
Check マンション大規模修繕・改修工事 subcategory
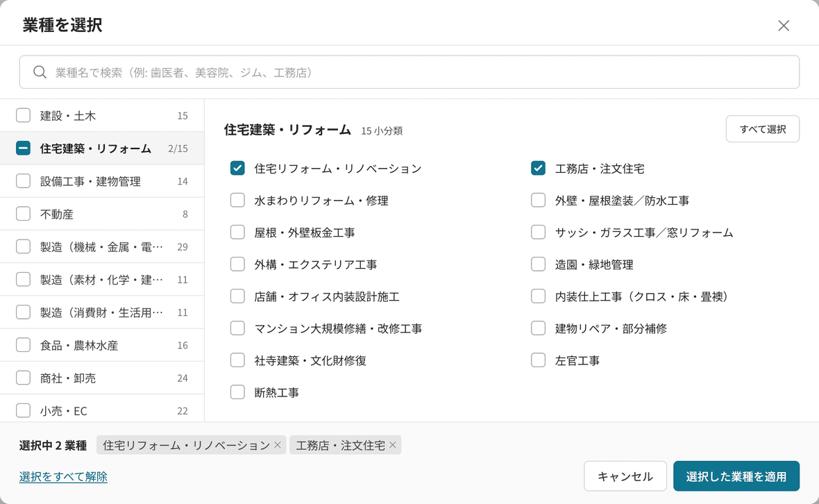[237, 328]
